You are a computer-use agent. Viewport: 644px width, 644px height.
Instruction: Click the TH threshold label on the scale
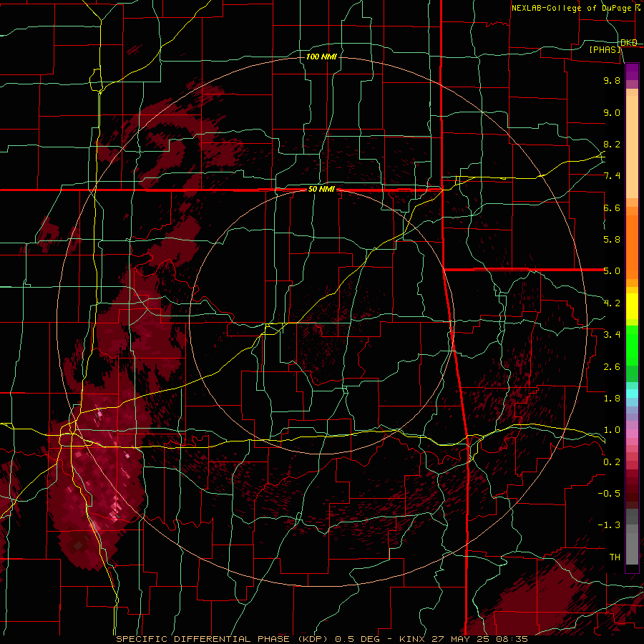[615, 557]
